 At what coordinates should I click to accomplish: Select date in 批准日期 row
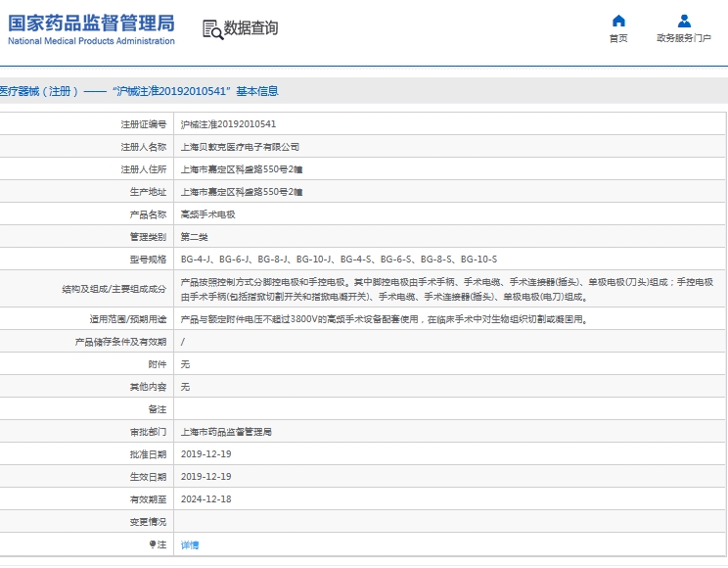coord(206,454)
